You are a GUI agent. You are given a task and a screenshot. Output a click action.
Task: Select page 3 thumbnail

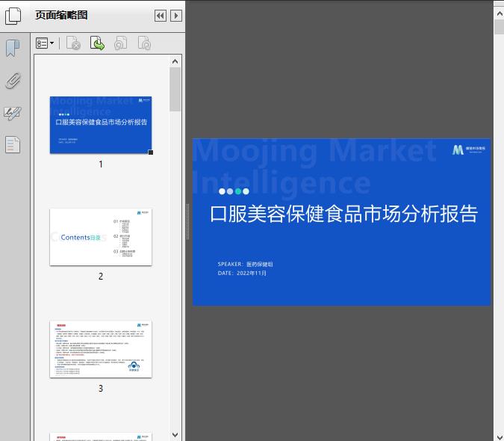click(x=101, y=349)
